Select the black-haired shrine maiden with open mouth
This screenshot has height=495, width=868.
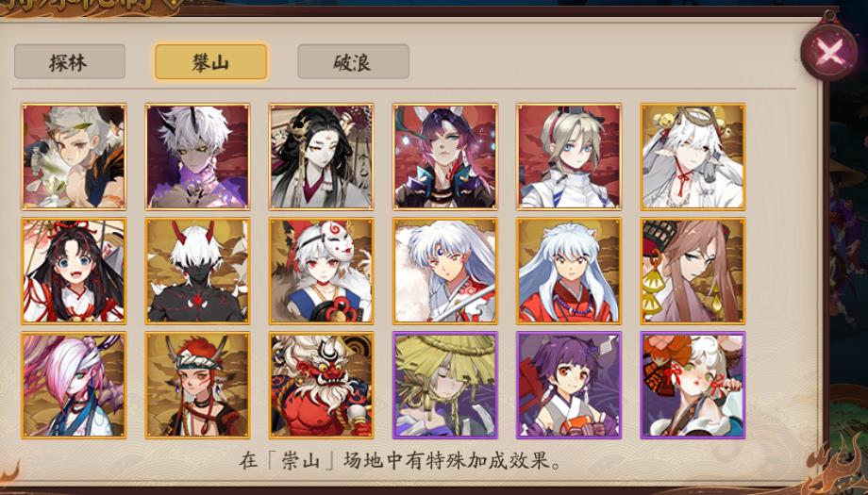75,271
